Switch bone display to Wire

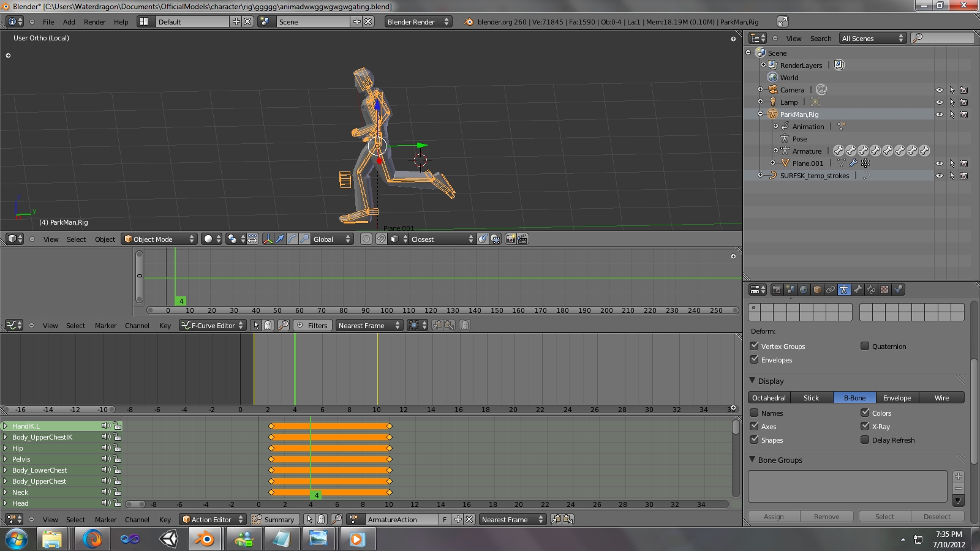click(x=942, y=397)
